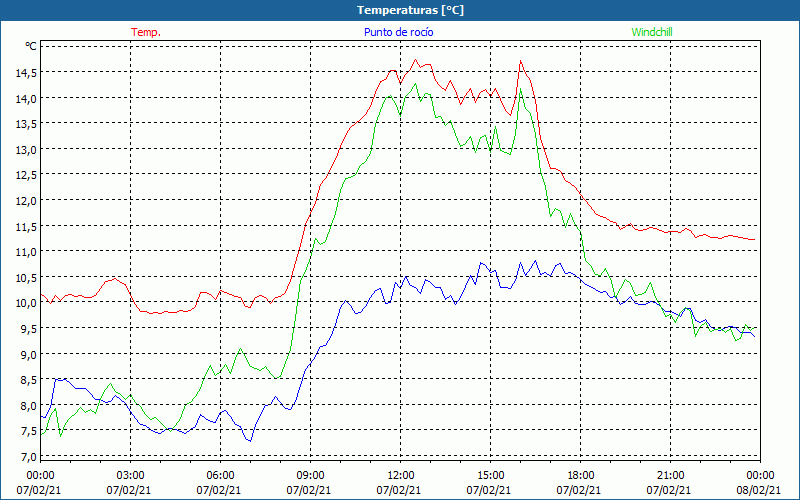Click the 07/02/21 date under 21:00
800x500 pixels.
click(669, 490)
